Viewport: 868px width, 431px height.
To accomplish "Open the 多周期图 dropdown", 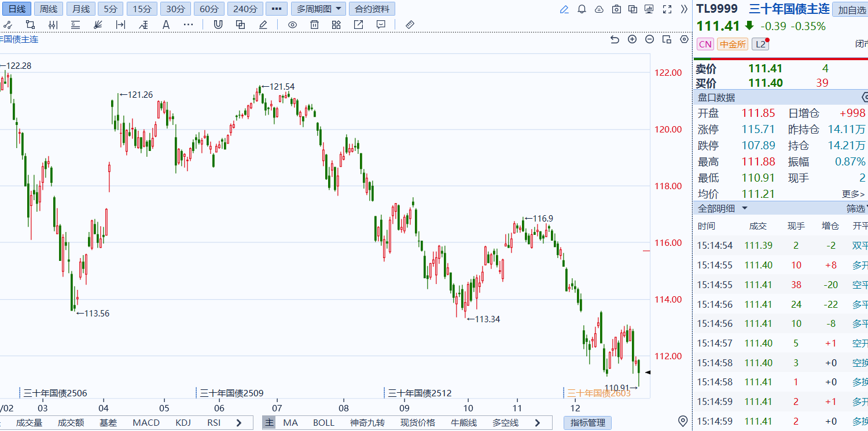I will pyautogui.click(x=318, y=9).
